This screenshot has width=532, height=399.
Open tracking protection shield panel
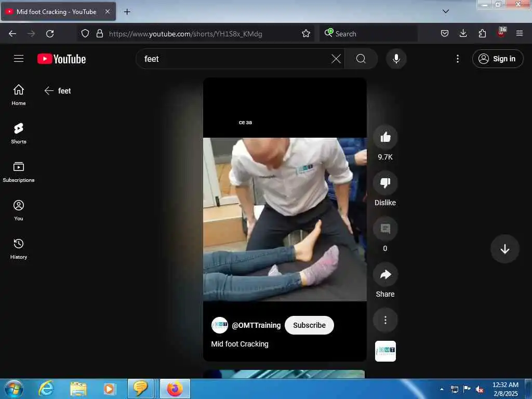[85, 34]
